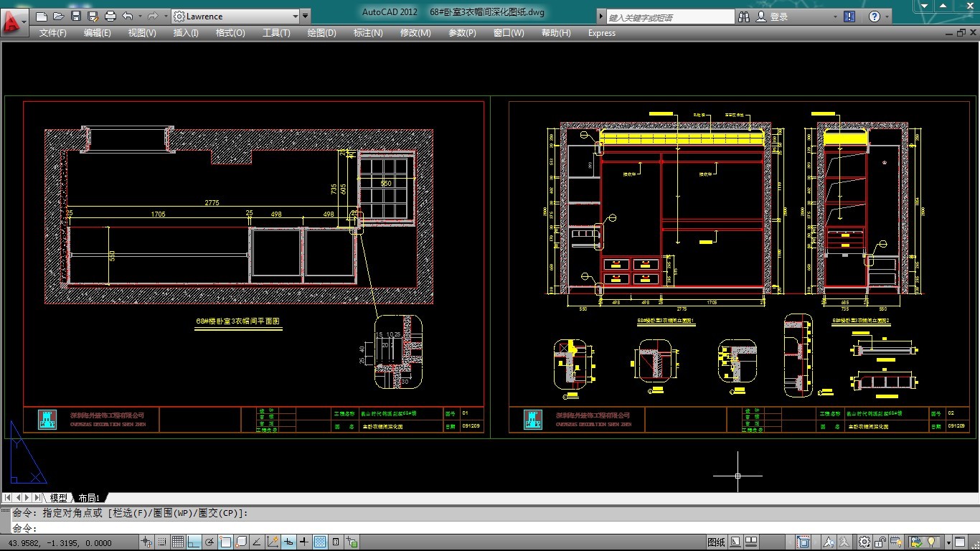Viewport: 980px width, 551px height.
Task: Toggle Transparency display in status bar
Action: coord(320,542)
